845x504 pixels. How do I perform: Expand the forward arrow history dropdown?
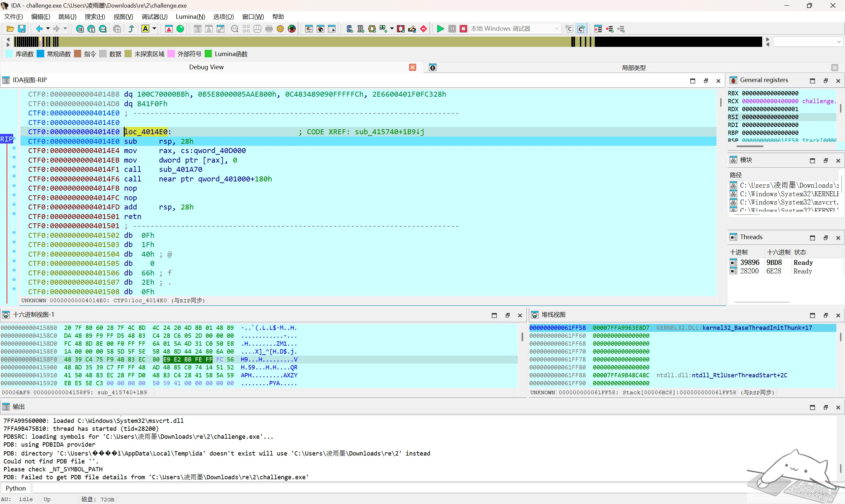pyautogui.click(x=65, y=29)
